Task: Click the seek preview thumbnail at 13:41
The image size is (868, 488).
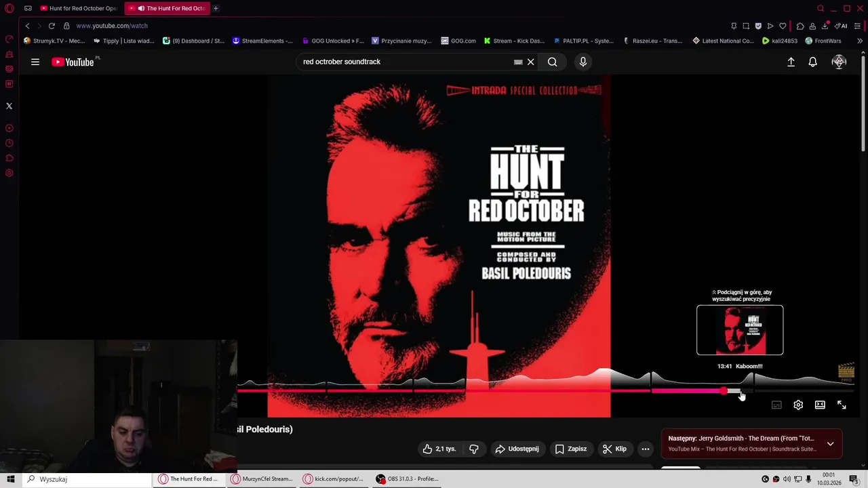Action: [x=740, y=330]
